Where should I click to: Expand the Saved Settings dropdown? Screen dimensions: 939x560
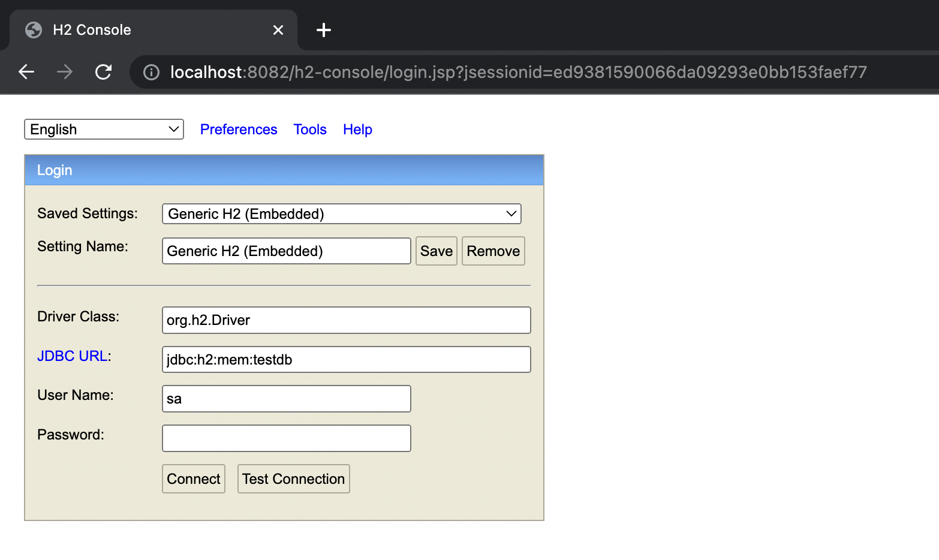click(342, 214)
